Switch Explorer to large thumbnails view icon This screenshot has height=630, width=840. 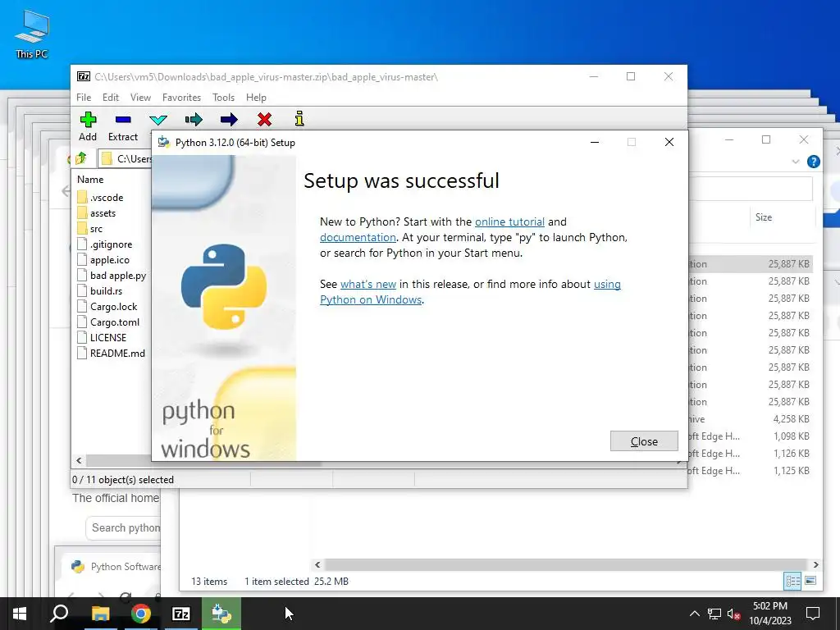click(x=810, y=581)
